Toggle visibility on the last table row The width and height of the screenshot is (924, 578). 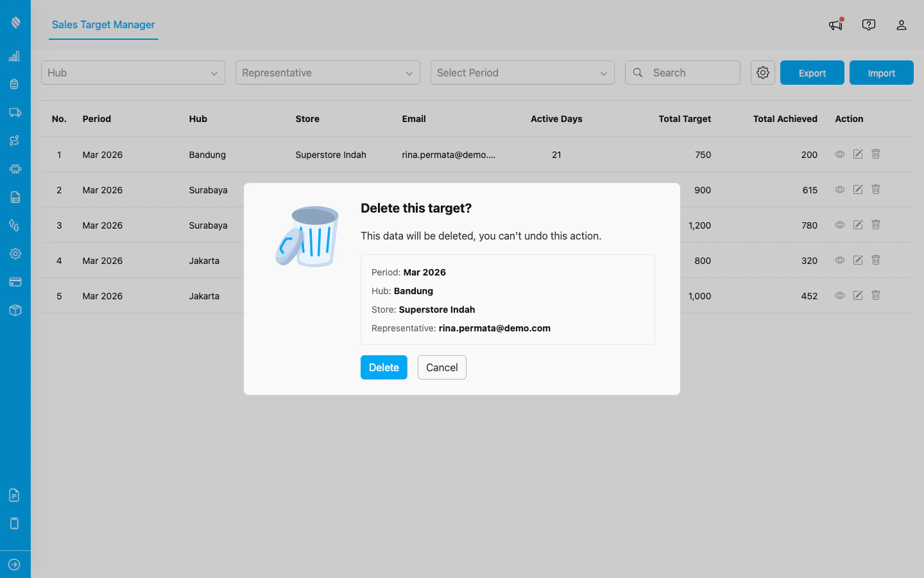point(839,295)
